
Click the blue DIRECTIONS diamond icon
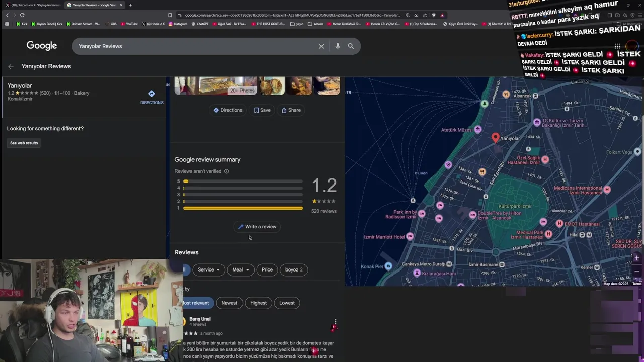tap(151, 94)
